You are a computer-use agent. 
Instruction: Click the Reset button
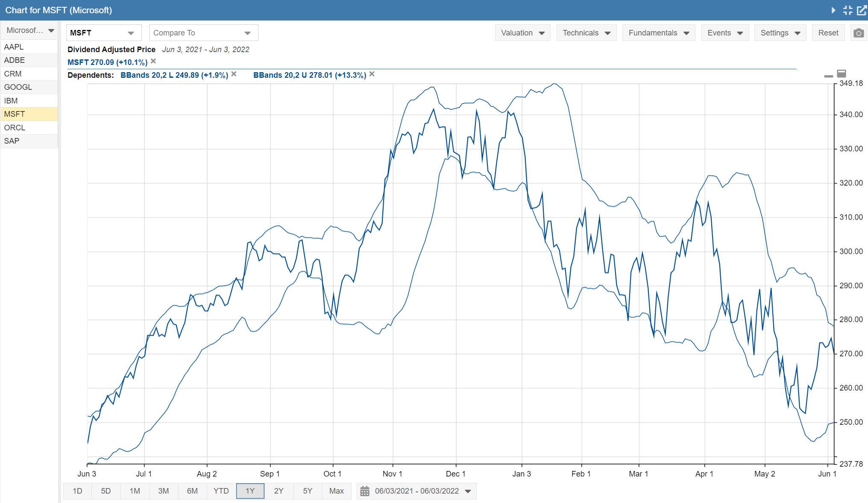click(x=828, y=33)
